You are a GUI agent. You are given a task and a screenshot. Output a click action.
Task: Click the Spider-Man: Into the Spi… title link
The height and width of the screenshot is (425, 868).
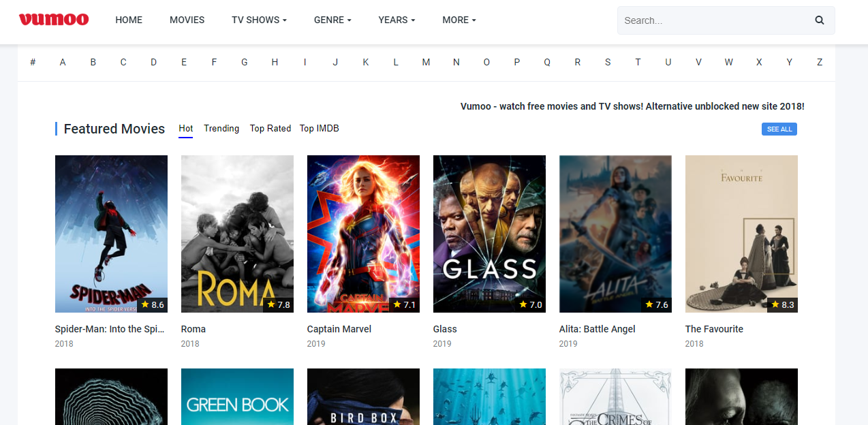[110, 329]
